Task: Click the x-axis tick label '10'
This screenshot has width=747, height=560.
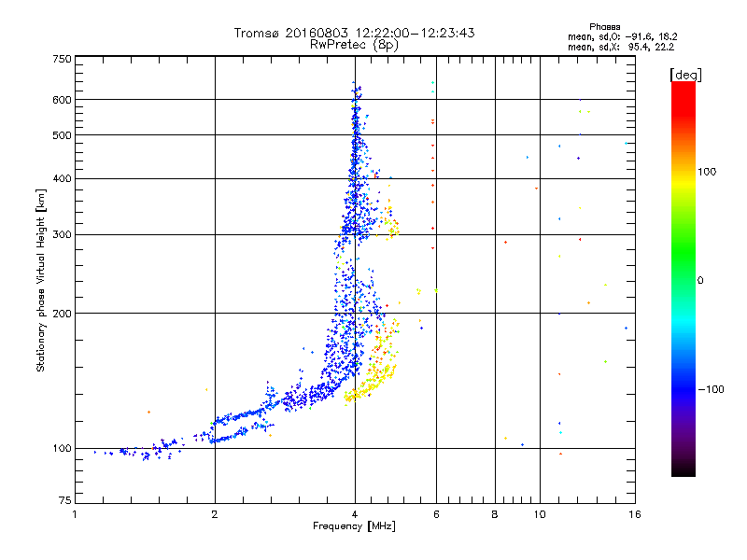Action: 540,514
